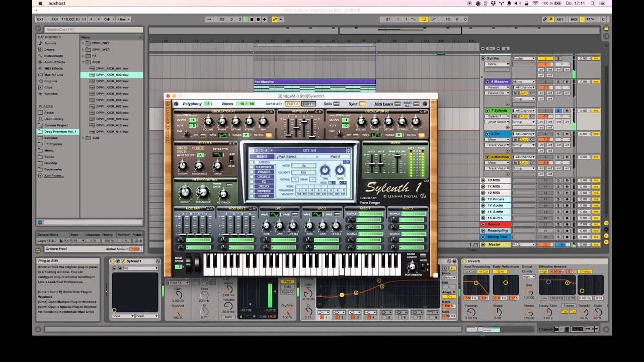
Task: Toggle the yellow loop switch in transport
Action: (x=424, y=19)
